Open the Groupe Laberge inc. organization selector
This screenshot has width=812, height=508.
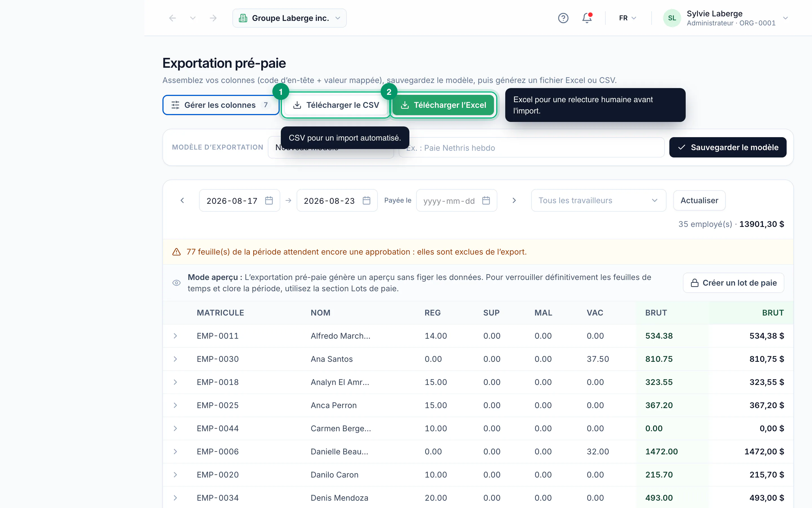tap(289, 18)
